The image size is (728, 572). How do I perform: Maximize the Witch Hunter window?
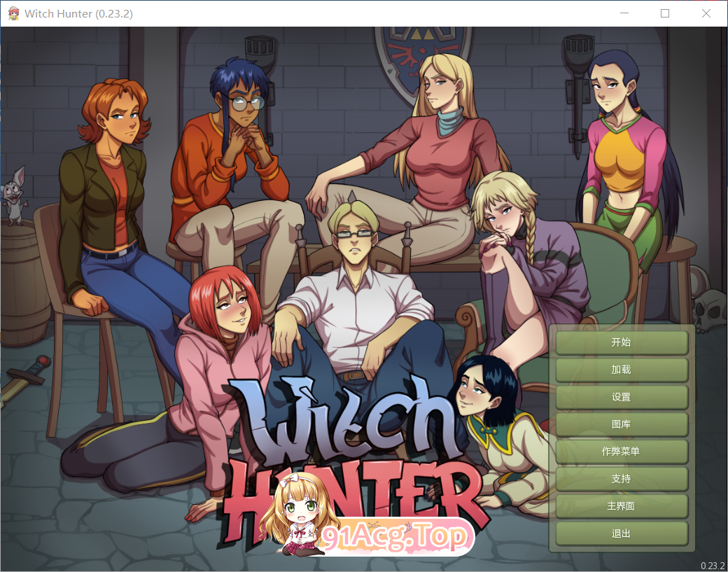click(x=665, y=13)
